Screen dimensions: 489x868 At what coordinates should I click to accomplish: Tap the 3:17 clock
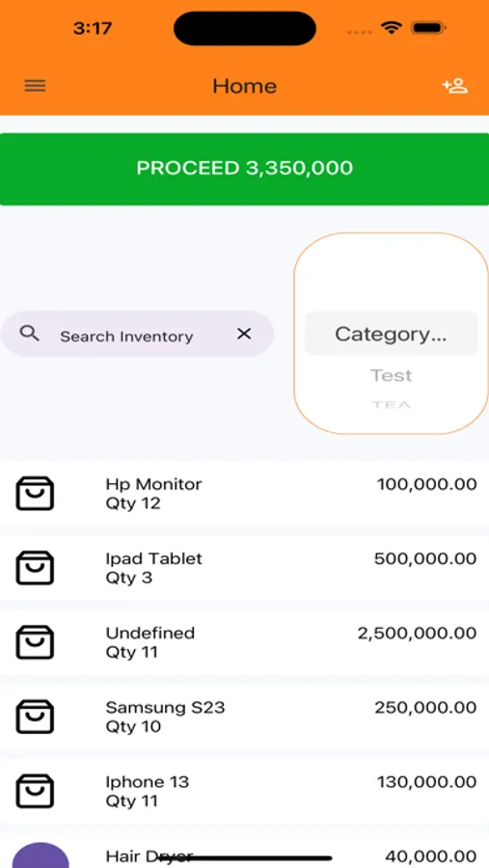click(93, 28)
